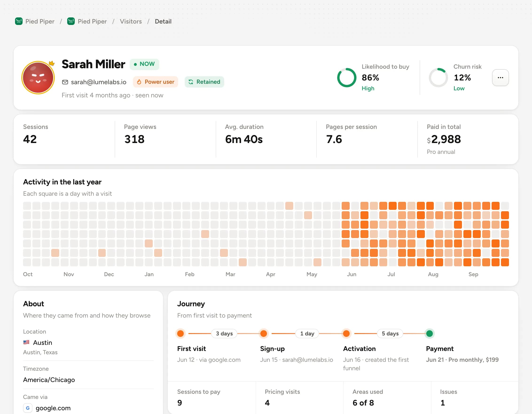Open the three-dot more options menu
This screenshot has height=414, width=532.
coord(500,78)
